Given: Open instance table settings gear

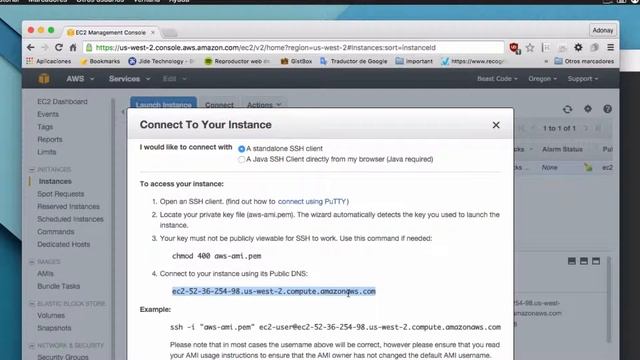Looking at the screenshot, I should [x=588, y=109].
